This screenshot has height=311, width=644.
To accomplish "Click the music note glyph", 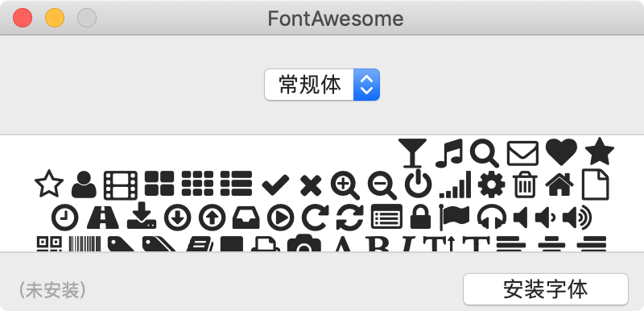I will click(449, 153).
